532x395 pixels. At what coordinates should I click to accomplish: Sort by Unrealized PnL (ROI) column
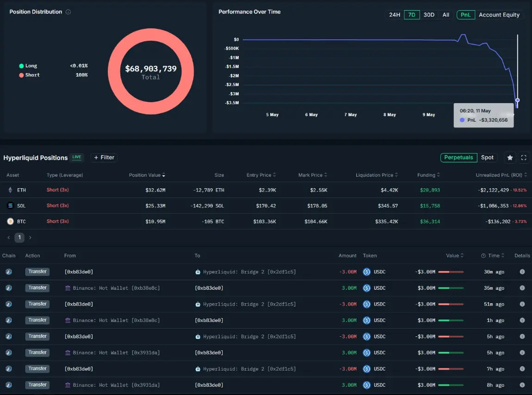[x=501, y=175]
